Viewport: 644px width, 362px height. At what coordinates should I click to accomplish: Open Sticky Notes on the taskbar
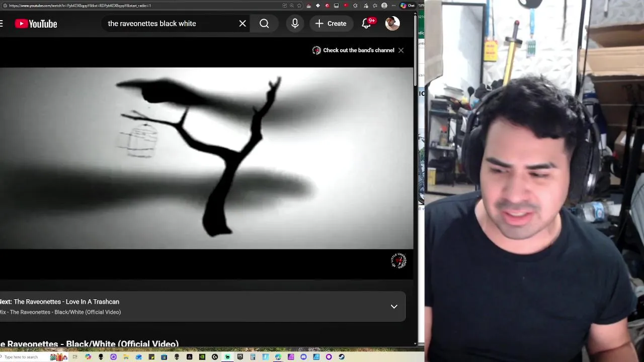151,357
